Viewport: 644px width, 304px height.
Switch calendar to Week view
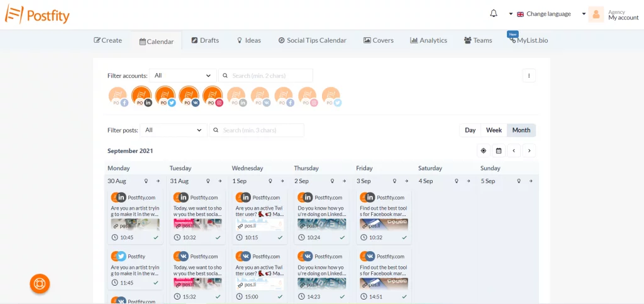coord(494,130)
